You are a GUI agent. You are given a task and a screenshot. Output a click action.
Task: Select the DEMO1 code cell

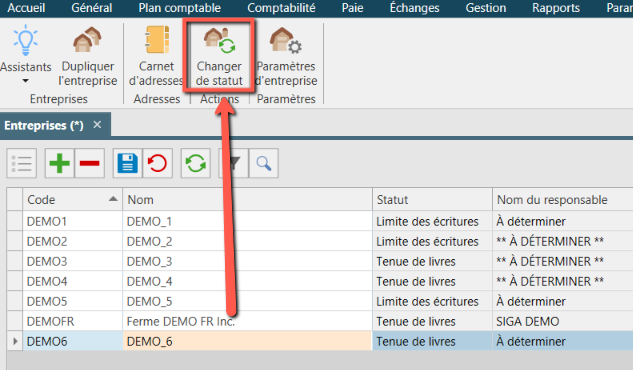tap(73, 221)
